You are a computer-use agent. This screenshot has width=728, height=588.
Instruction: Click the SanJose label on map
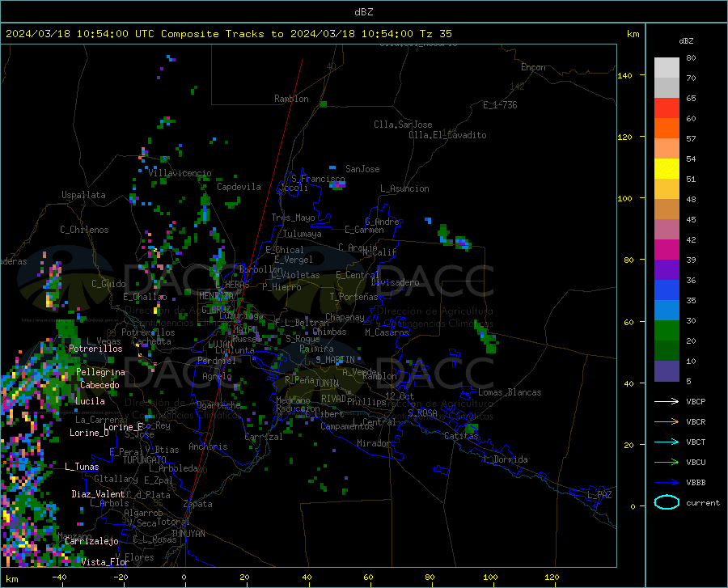pos(362,169)
